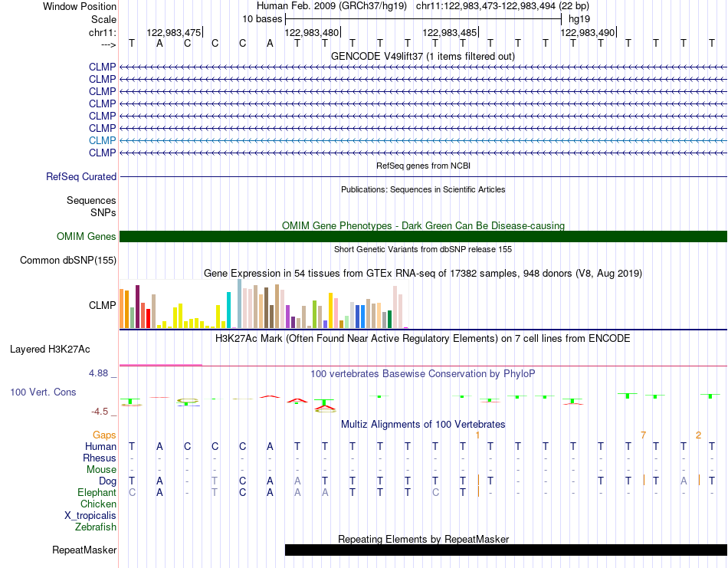Click the orange gap number 7
The image size is (728, 568).
[x=643, y=435]
